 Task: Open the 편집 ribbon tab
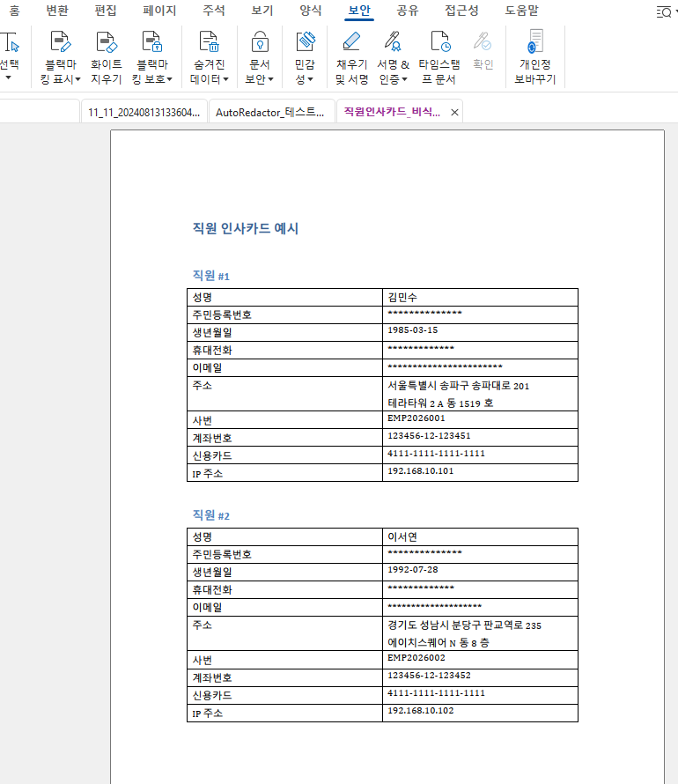(106, 11)
